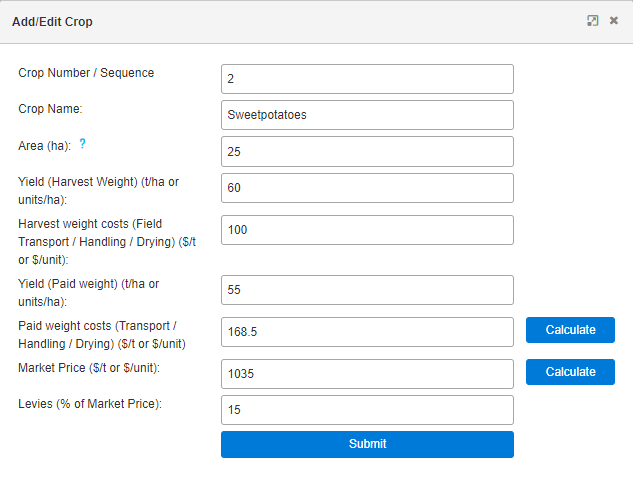Viewport: 633px width, 477px height.
Task: Click the Yield (Harvest Weight) input field
Action: (367, 188)
